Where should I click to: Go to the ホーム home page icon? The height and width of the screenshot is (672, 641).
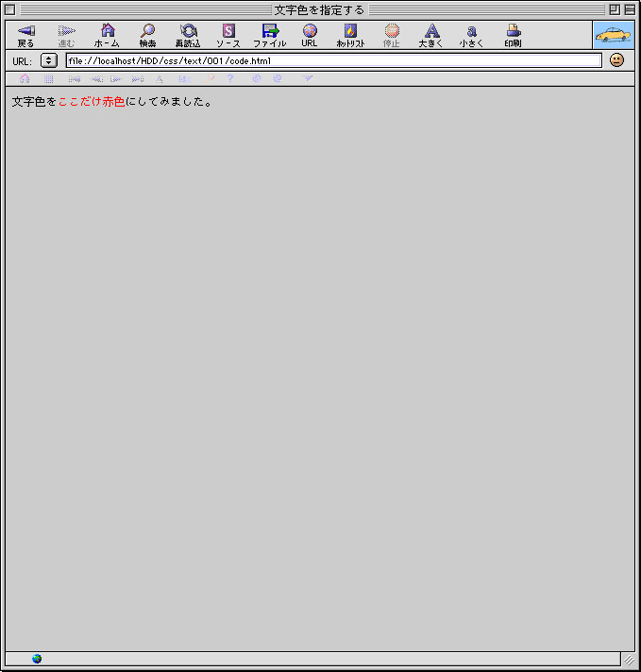pyautogui.click(x=108, y=30)
